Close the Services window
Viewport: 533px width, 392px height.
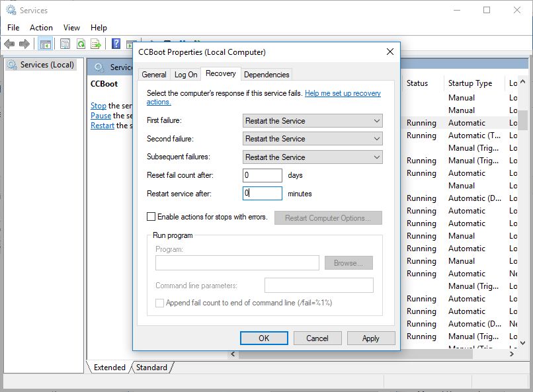pos(516,10)
